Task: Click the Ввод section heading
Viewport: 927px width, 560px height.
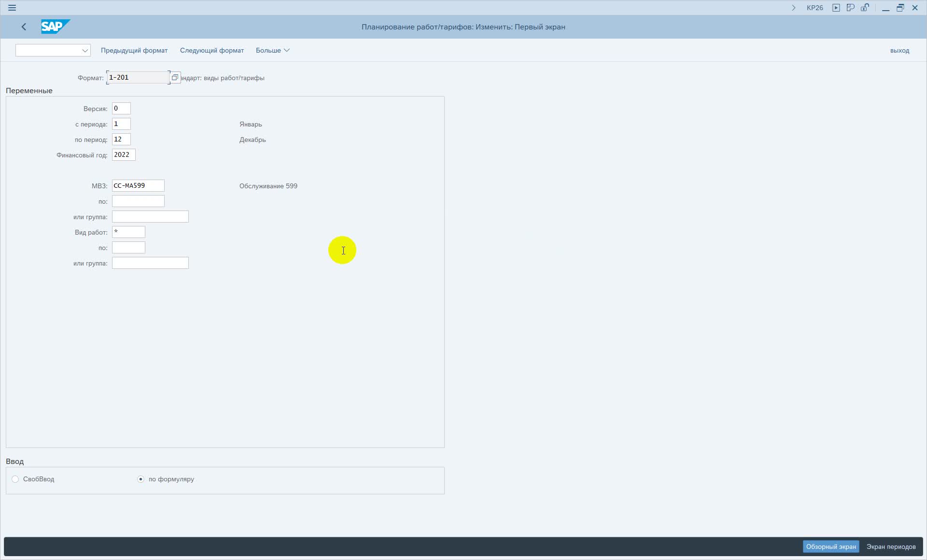Action: pos(14,462)
